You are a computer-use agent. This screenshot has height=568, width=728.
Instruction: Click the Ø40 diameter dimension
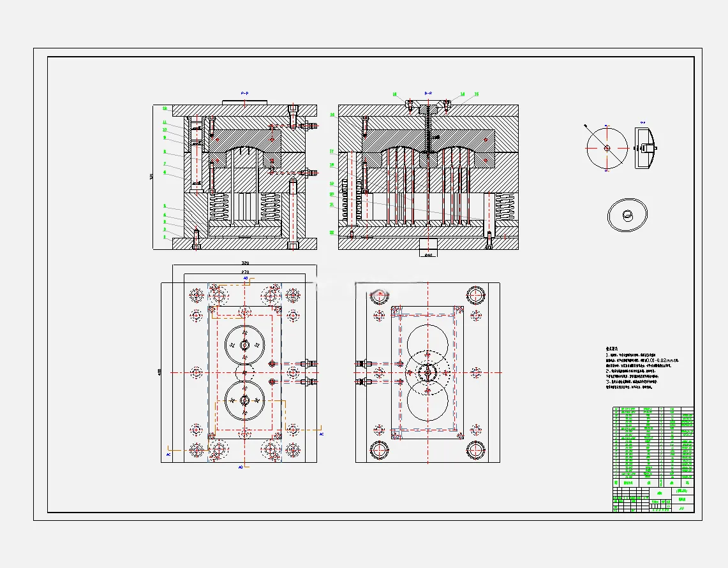coord(428,255)
